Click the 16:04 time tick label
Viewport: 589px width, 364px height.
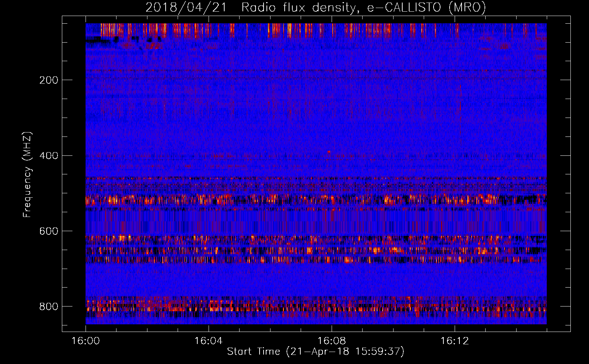coord(208,341)
